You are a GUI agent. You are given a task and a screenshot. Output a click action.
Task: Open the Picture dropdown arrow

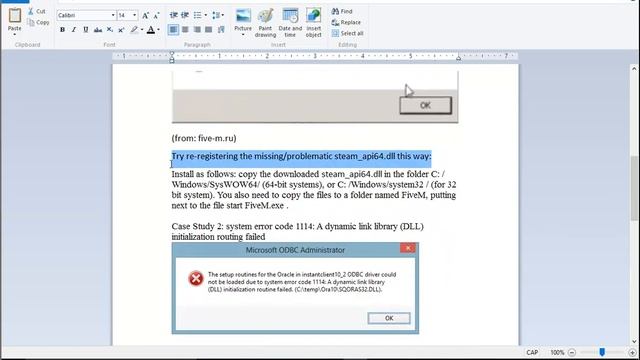(243, 35)
